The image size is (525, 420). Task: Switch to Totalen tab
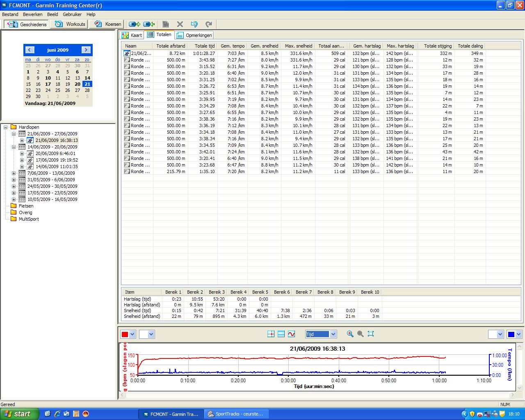160,35
